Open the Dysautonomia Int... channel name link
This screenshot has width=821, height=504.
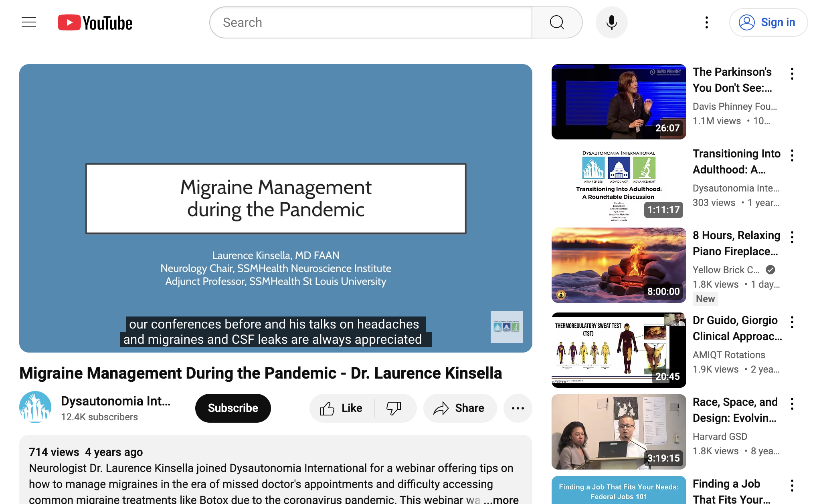coord(116,401)
